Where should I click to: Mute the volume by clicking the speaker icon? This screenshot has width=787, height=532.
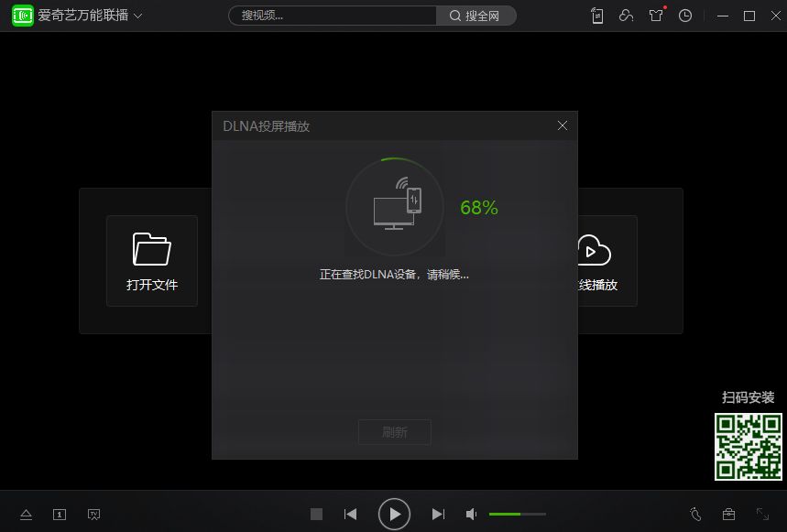coord(471,514)
